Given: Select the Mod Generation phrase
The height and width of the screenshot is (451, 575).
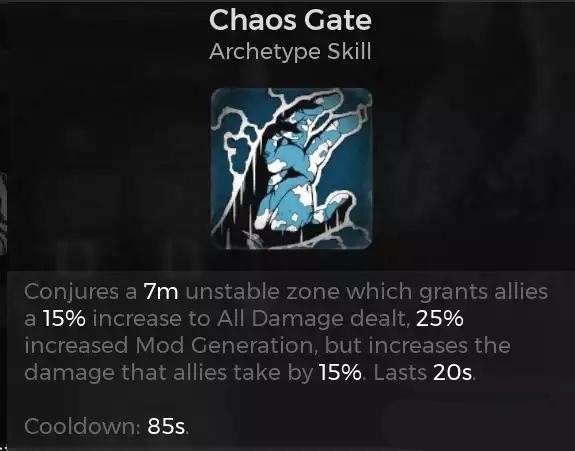Looking at the screenshot, I should (226, 346).
